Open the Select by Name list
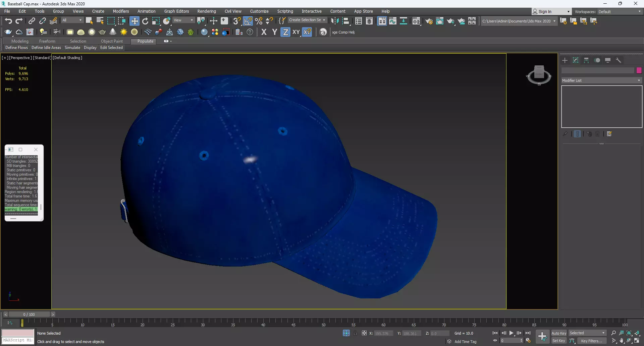 (100, 21)
